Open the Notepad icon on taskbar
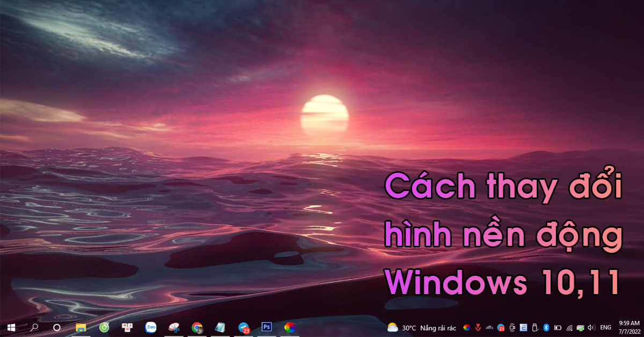This screenshot has height=337, width=644. [x=220, y=327]
